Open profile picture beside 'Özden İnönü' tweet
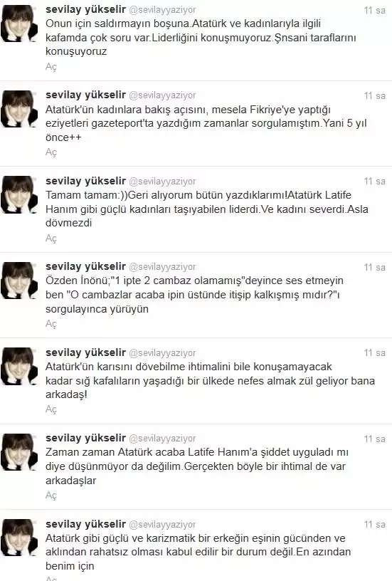The image size is (392, 581). coord(19,281)
